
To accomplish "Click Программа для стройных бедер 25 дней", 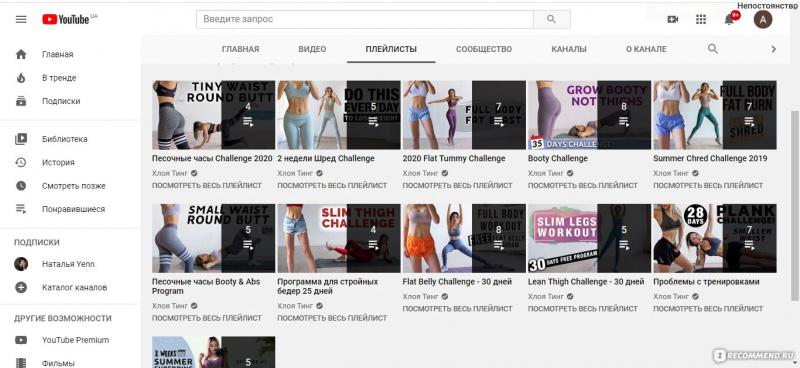I will point(328,286).
